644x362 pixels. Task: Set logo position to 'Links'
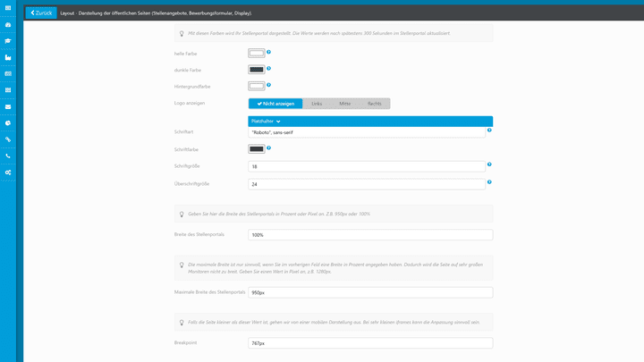click(x=317, y=104)
